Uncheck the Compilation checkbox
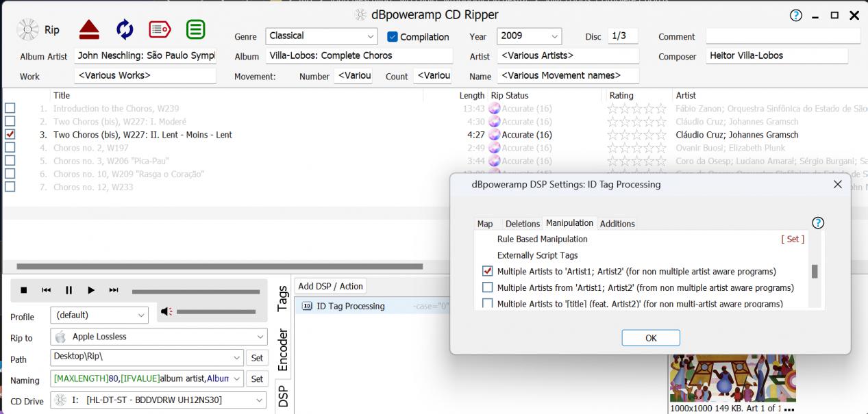 point(393,37)
